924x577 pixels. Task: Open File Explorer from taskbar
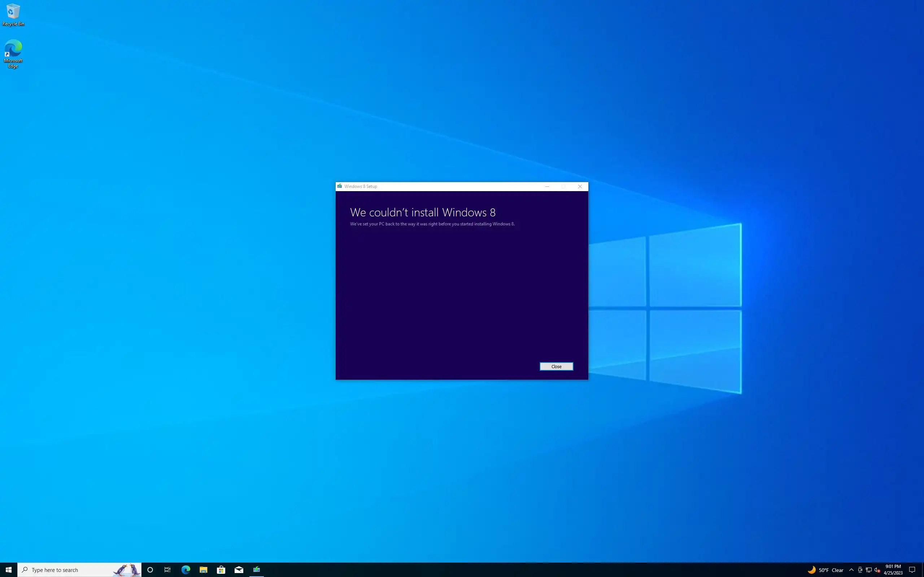tap(203, 570)
